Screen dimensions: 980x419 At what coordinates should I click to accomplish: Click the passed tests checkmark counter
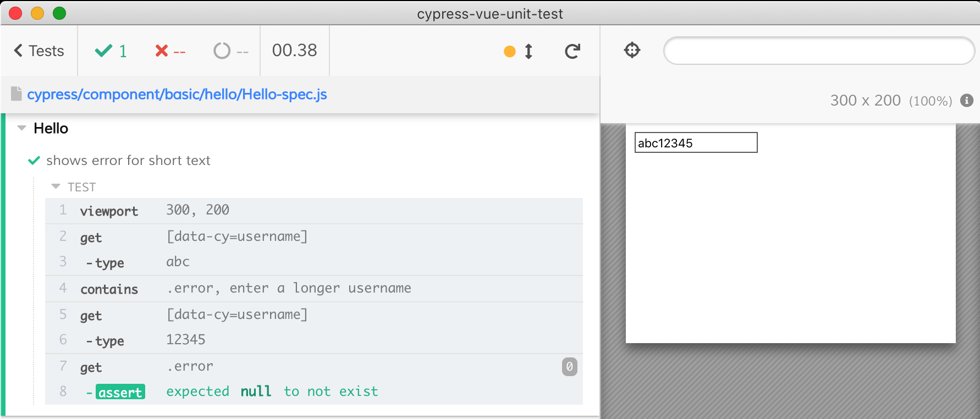[111, 51]
